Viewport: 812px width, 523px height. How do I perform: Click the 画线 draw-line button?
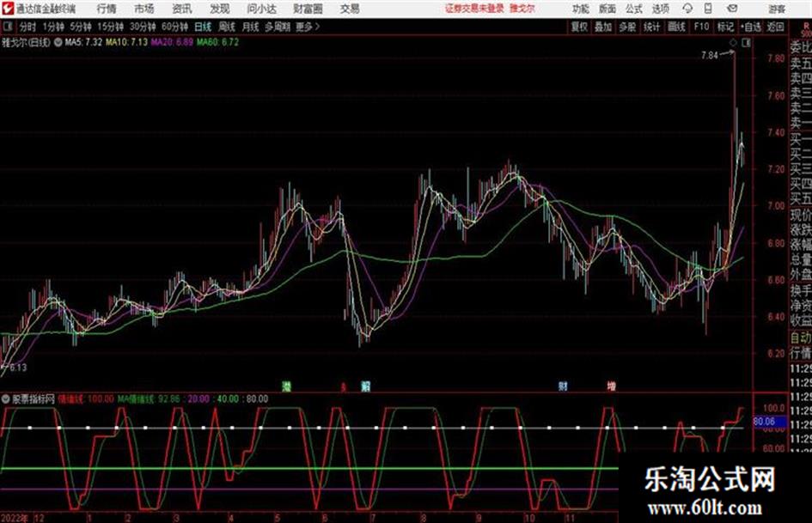(676, 27)
